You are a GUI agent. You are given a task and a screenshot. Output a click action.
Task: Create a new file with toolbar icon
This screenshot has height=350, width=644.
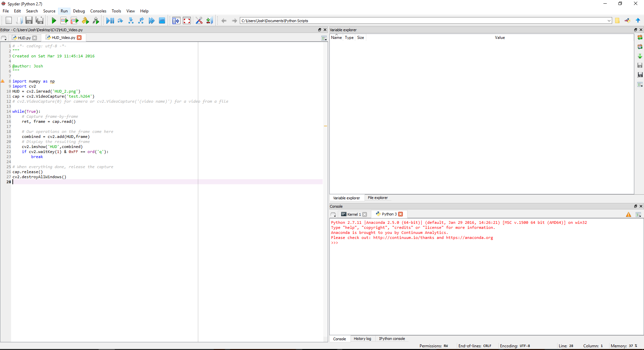(x=9, y=20)
